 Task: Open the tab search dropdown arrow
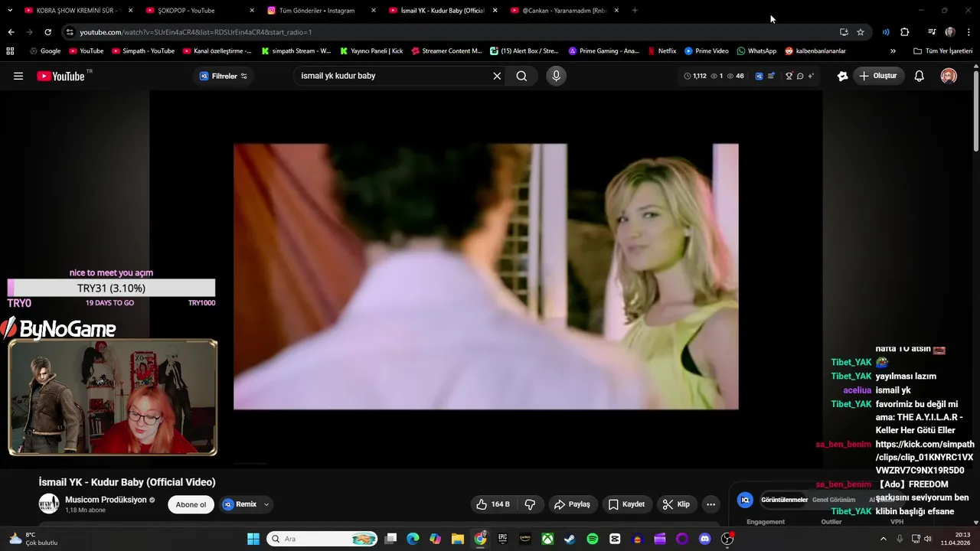10,11
